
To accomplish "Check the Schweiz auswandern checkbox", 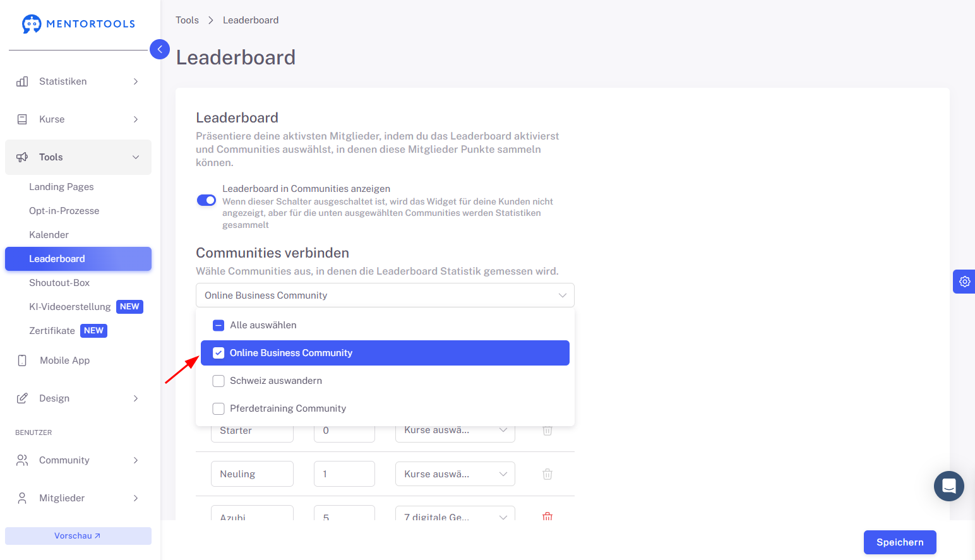I will tap(218, 381).
